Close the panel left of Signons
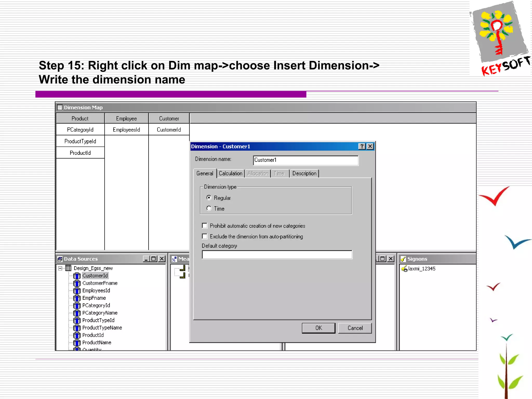 [x=391, y=259]
